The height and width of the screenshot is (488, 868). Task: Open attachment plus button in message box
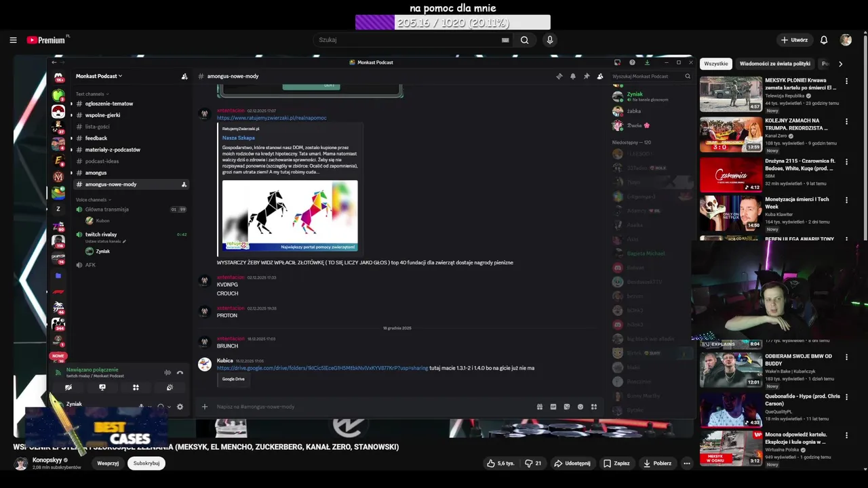(205, 407)
